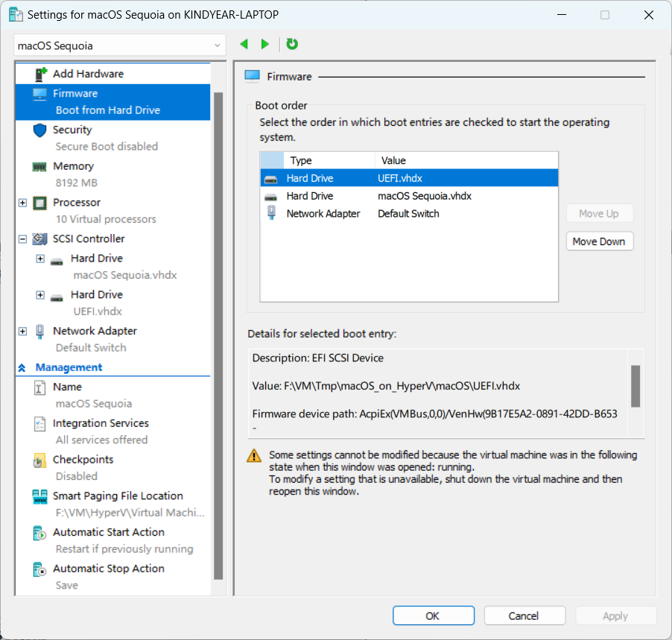Image resolution: width=672 pixels, height=640 pixels.
Task: Click the green forward arrow icon
Action: point(265,44)
